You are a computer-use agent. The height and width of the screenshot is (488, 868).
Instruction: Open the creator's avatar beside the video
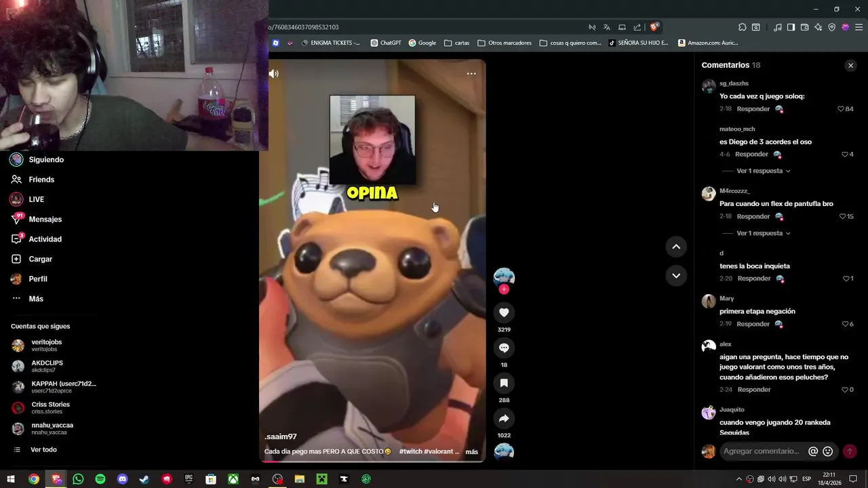504,277
